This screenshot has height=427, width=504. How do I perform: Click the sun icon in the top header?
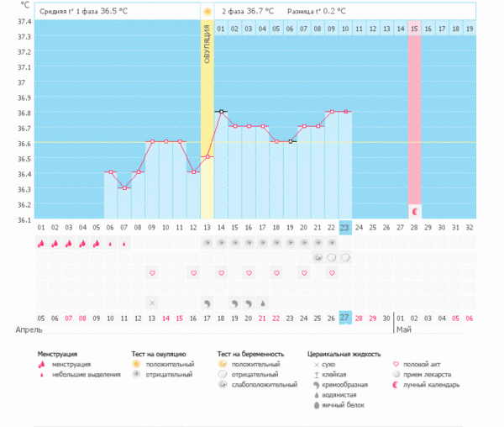[x=207, y=13]
